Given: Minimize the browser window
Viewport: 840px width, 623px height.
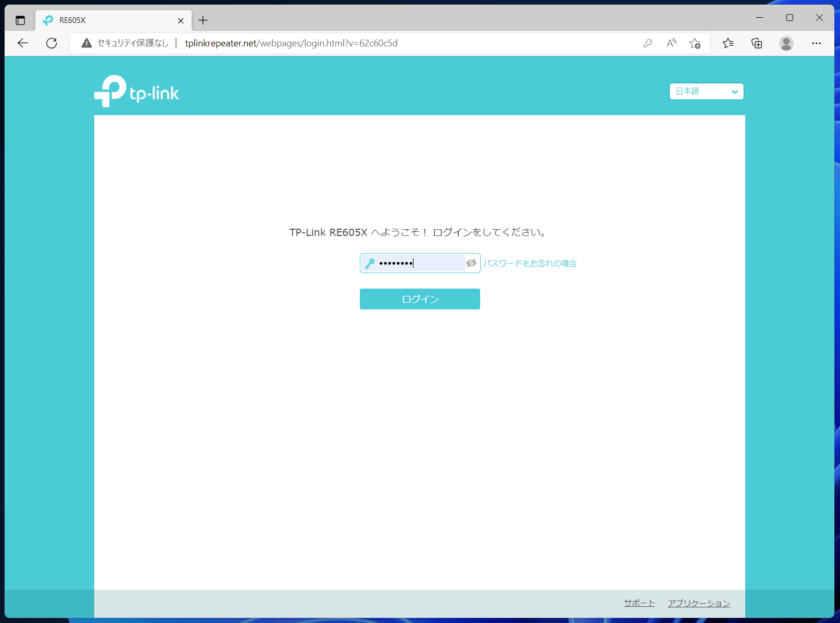Looking at the screenshot, I should (x=760, y=18).
